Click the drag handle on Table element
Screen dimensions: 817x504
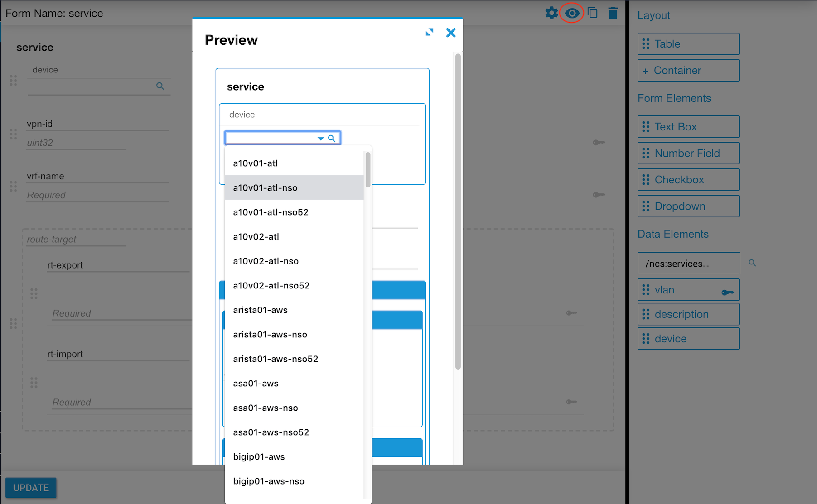(x=646, y=44)
